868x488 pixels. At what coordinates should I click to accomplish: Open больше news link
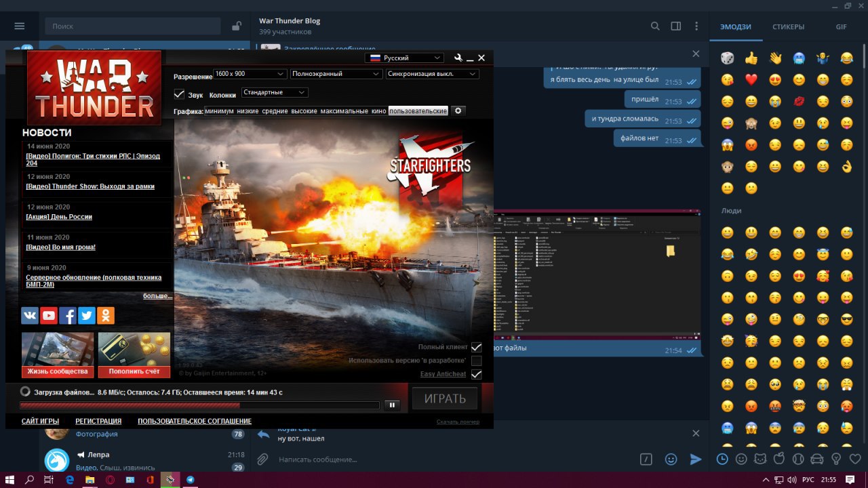[157, 296]
